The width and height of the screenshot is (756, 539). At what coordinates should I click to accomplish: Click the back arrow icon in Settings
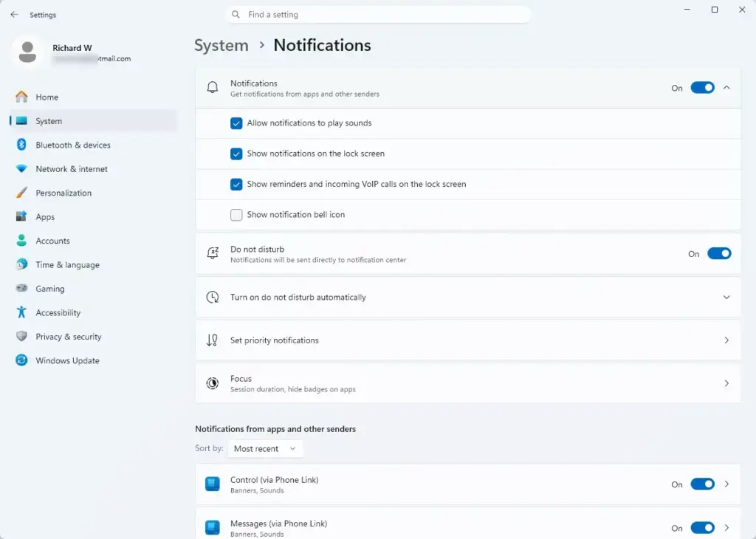[x=14, y=15]
